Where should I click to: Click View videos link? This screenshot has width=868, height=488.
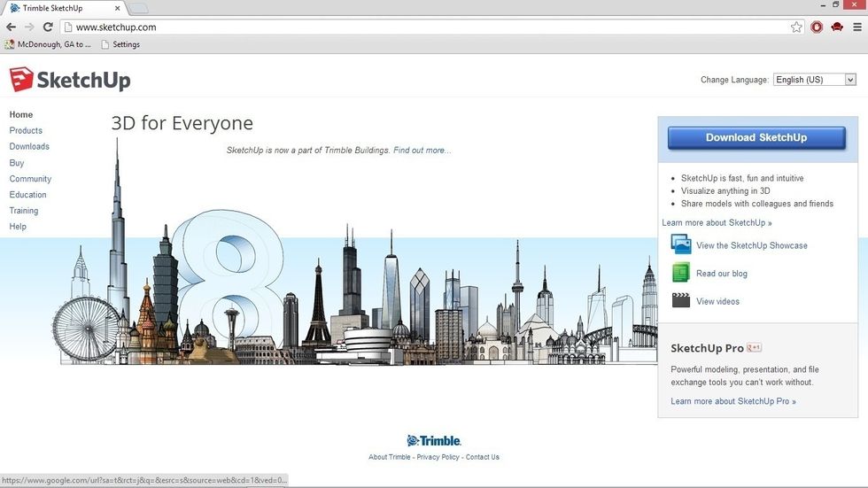tap(717, 301)
